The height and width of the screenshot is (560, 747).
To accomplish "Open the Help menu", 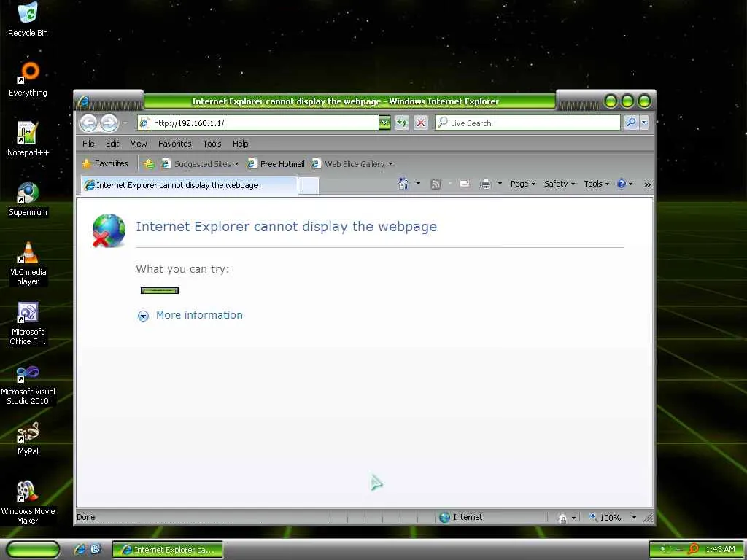I will click(241, 144).
